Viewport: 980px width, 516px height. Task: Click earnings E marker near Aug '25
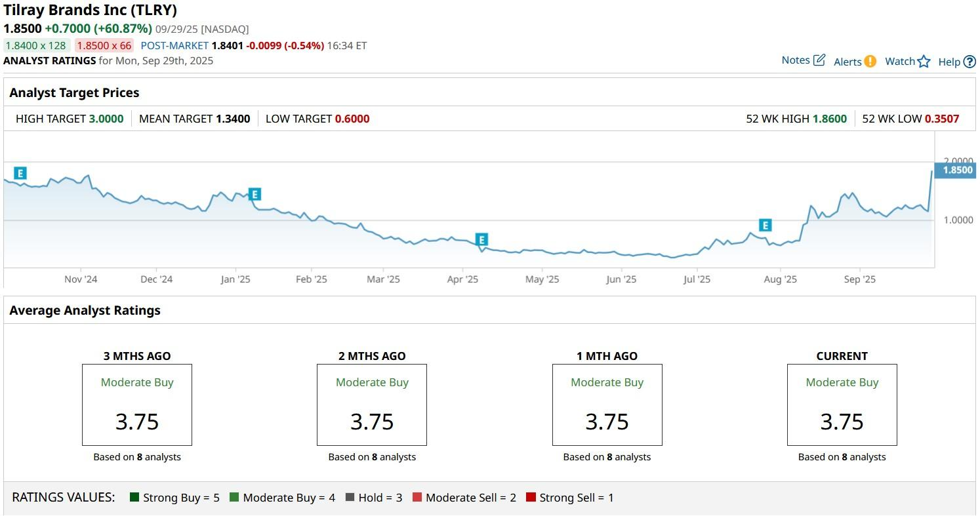tap(765, 226)
